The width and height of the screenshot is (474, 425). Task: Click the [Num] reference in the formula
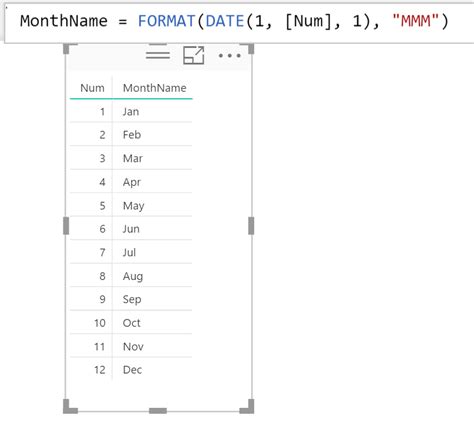pos(309,21)
